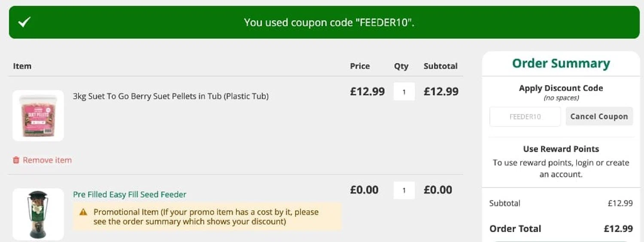
Task: Click the 3kg Suet To Go product name
Action: 170,96
